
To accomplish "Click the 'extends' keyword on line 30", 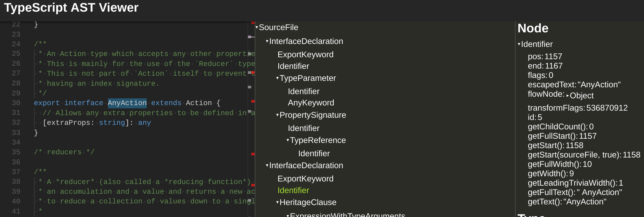I will pyautogui.click(x=166, y=103).
